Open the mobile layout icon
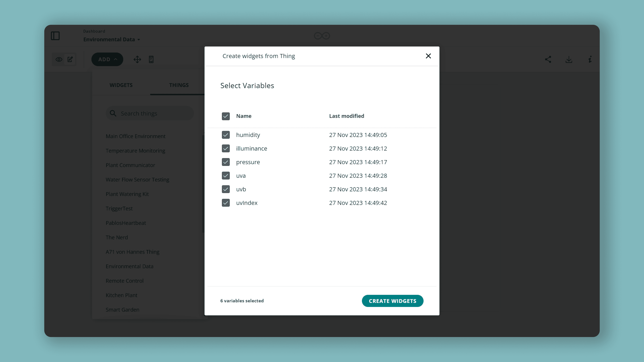Screen dimensions: 644x362 coord(151,59)
